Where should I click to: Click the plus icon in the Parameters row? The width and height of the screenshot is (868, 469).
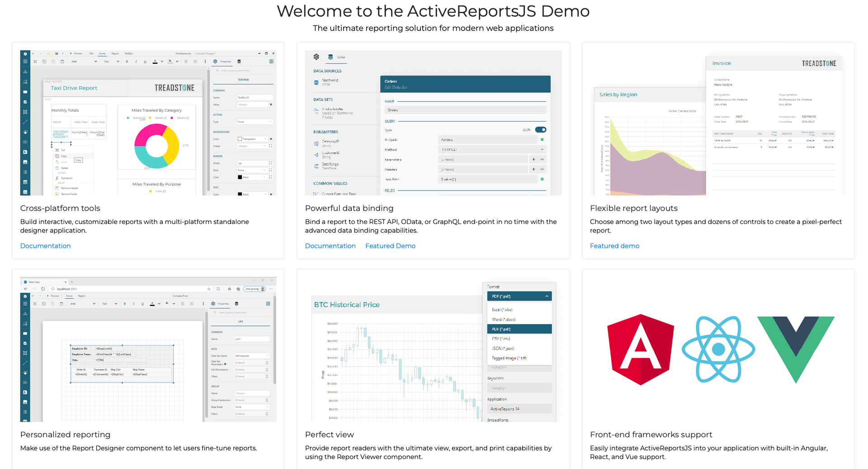(533, 159)
